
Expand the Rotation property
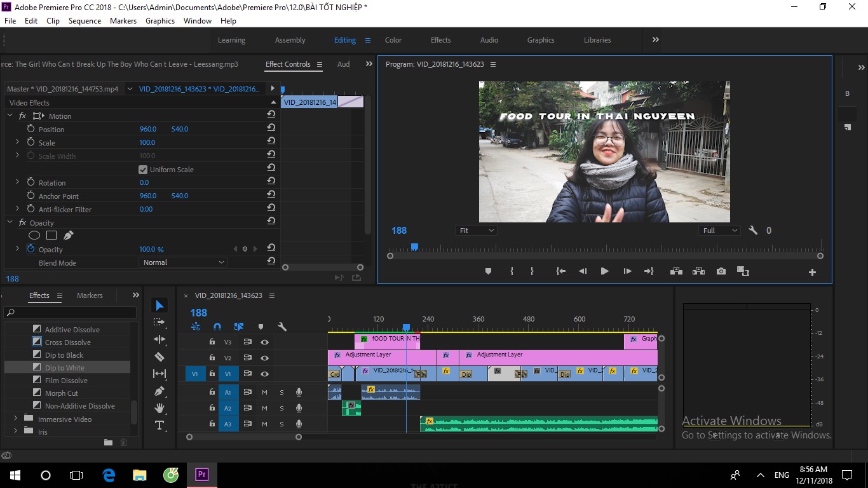tap(17, 182)
